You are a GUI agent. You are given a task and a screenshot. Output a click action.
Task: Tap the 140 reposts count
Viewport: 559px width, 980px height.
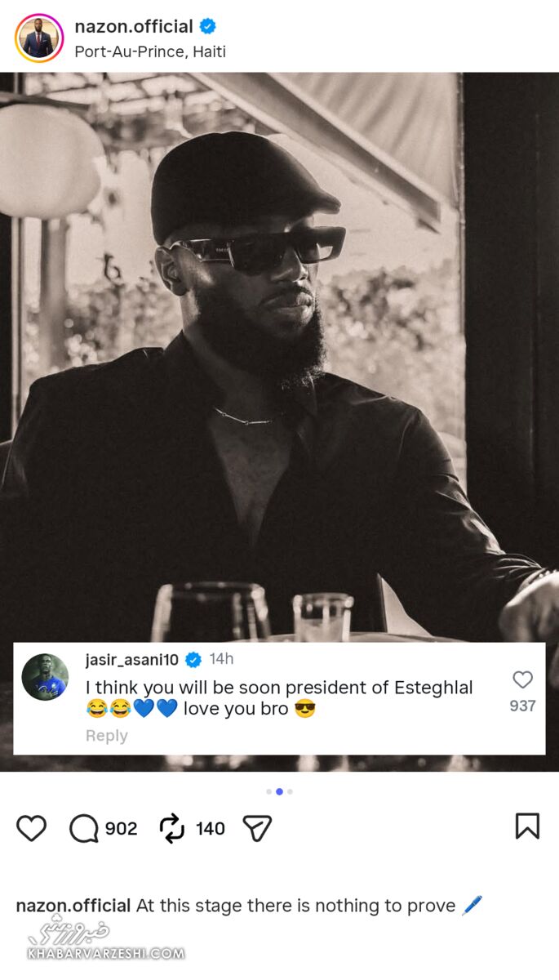tap(210, 829)
